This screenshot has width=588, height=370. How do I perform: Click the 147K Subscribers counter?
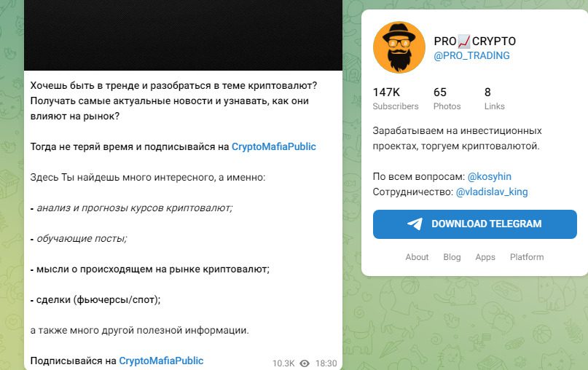coord(396,99)
